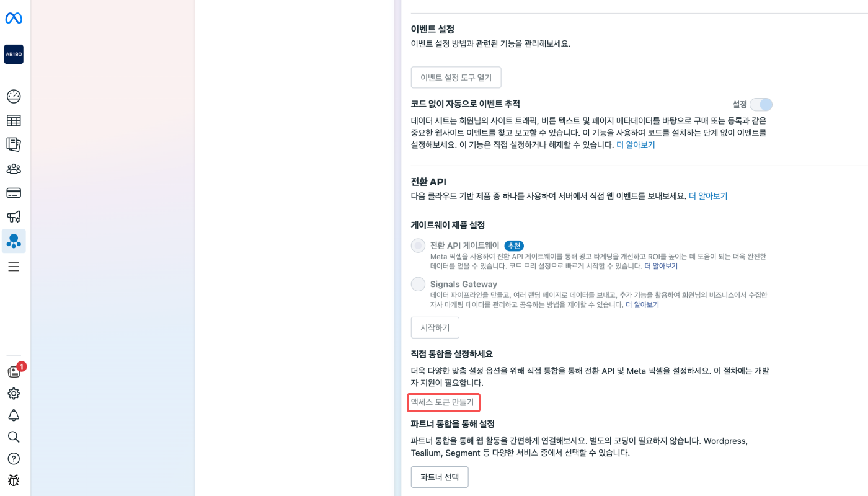The height and width of the screenshot is (496, 868).
Task: Open Ads Manager table grid icon
Action: point(14,121)
